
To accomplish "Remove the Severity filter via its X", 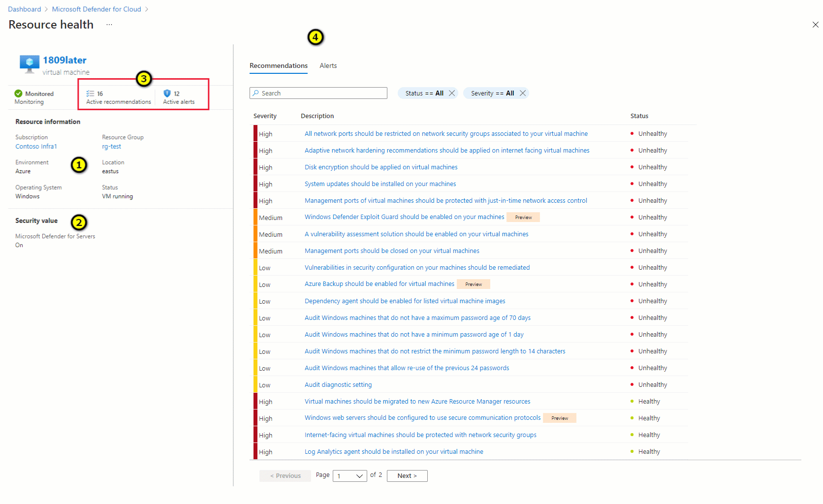I will [x=523, y=93].
